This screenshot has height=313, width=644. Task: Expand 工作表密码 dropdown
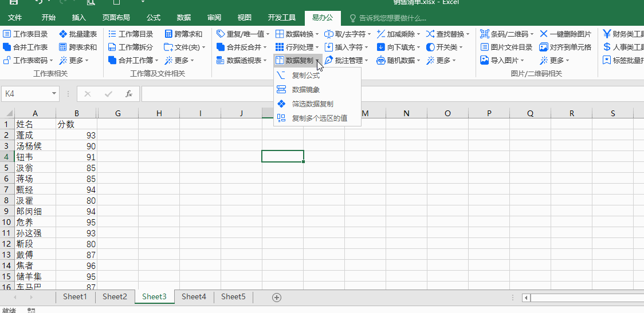tap(52, 61)
